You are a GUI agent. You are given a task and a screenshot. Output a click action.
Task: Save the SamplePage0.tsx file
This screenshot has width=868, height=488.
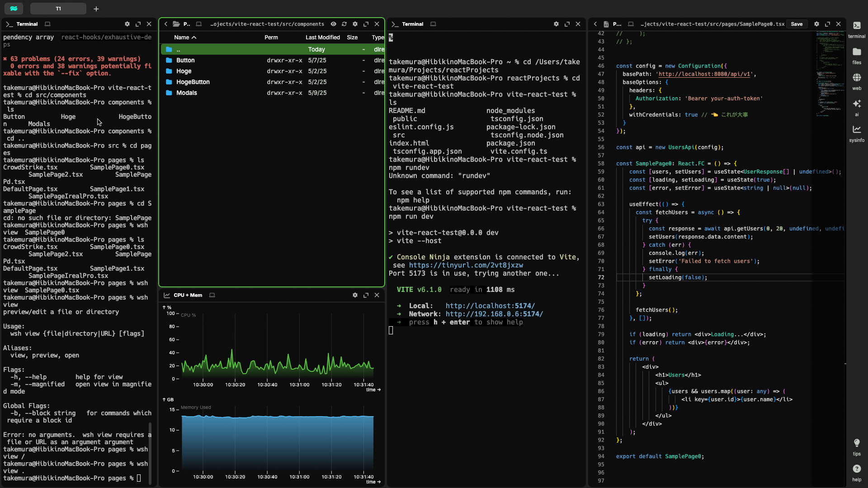[x=797, y=24]
